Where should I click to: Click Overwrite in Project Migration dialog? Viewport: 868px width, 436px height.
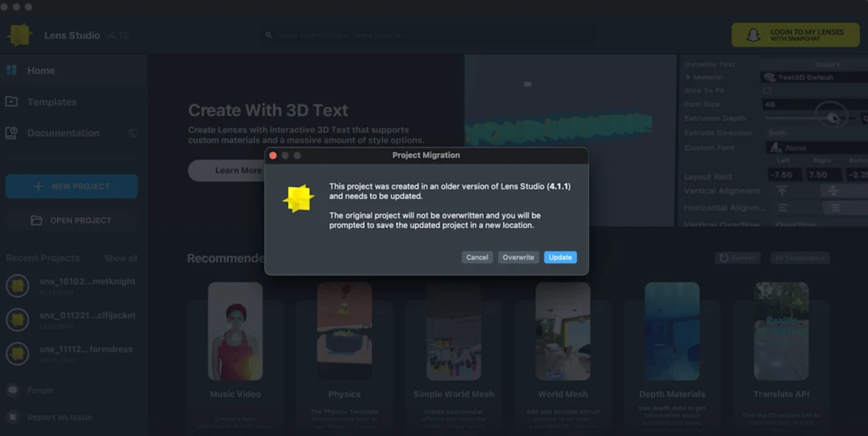pyautogui.click(x=518, y=257)
